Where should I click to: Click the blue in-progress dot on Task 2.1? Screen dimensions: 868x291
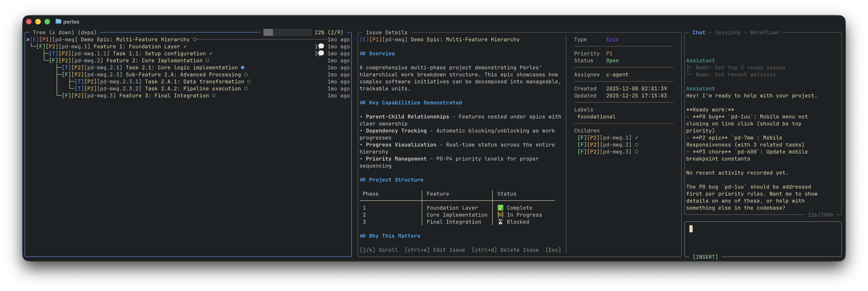pos(243,68)
